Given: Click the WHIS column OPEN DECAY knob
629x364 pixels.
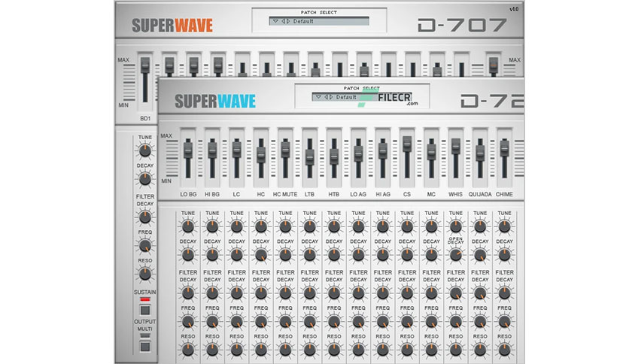Looking at the screenshot, I should click(x=456, y=255).
